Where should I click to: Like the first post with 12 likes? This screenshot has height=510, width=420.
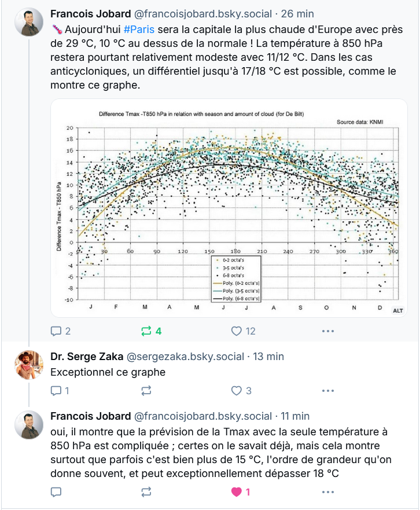click(243, 331)
